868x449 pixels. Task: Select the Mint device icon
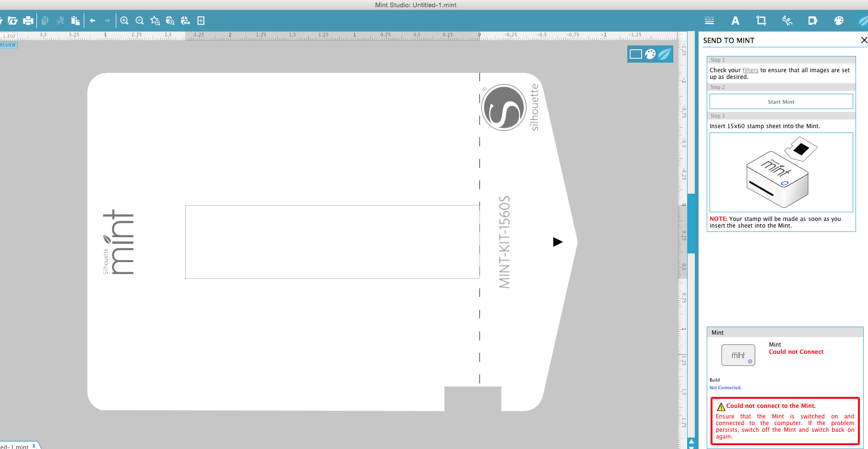pos(738,355)
